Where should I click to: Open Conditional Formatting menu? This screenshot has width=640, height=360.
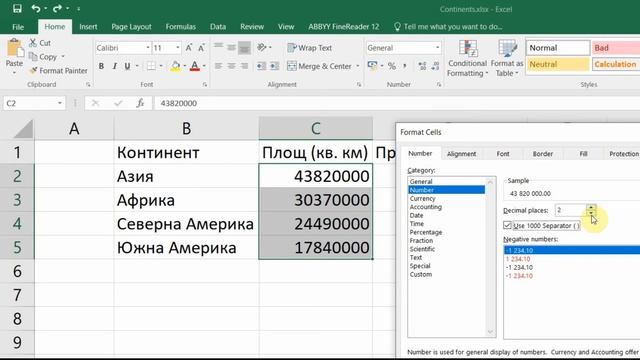(467, 58)
